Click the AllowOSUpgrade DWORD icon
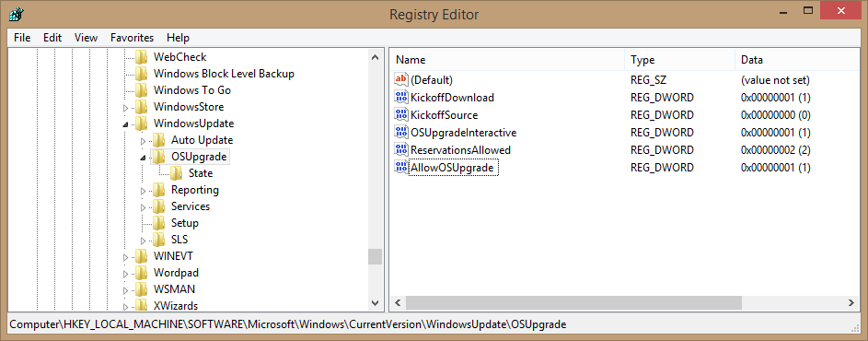The image size is (868, 341). coord(400,167)
